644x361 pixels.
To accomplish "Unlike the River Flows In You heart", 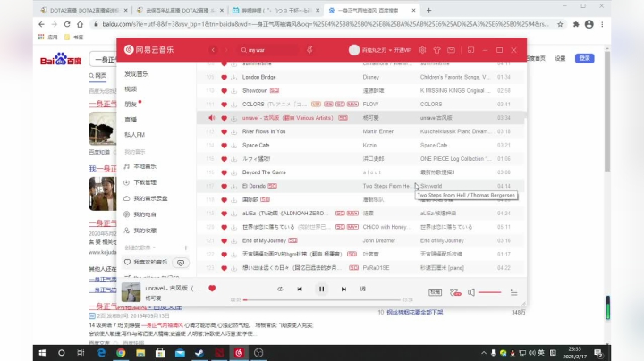I will (224, 131).
